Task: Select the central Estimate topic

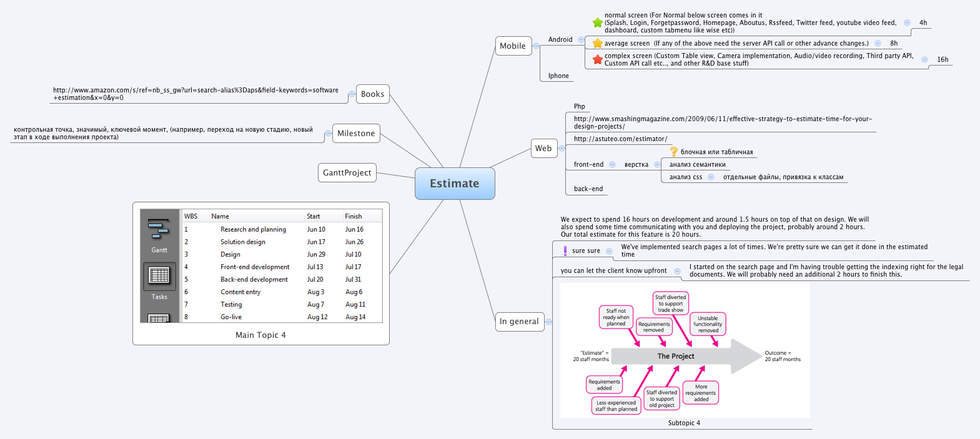Action: pyautogui.click(x=455, y=184)
